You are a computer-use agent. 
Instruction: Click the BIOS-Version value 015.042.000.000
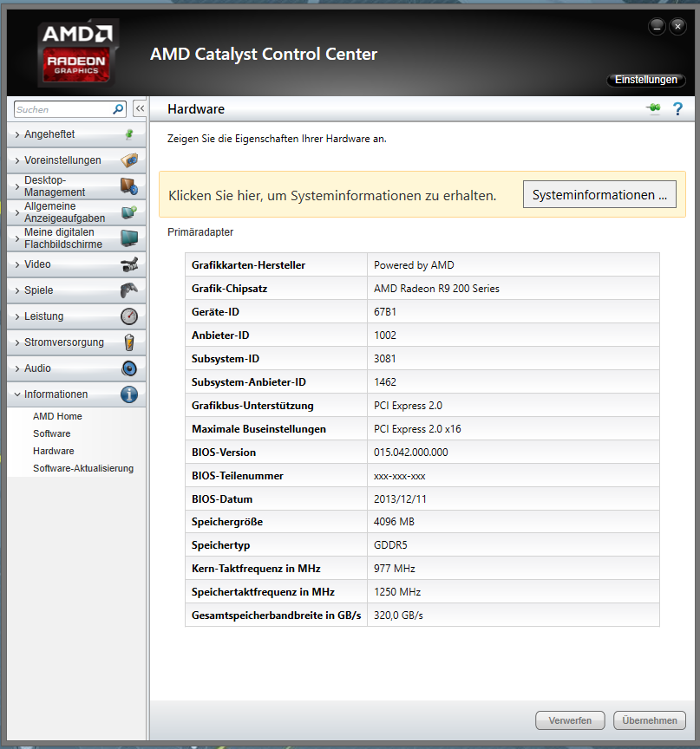pos(411,453)
